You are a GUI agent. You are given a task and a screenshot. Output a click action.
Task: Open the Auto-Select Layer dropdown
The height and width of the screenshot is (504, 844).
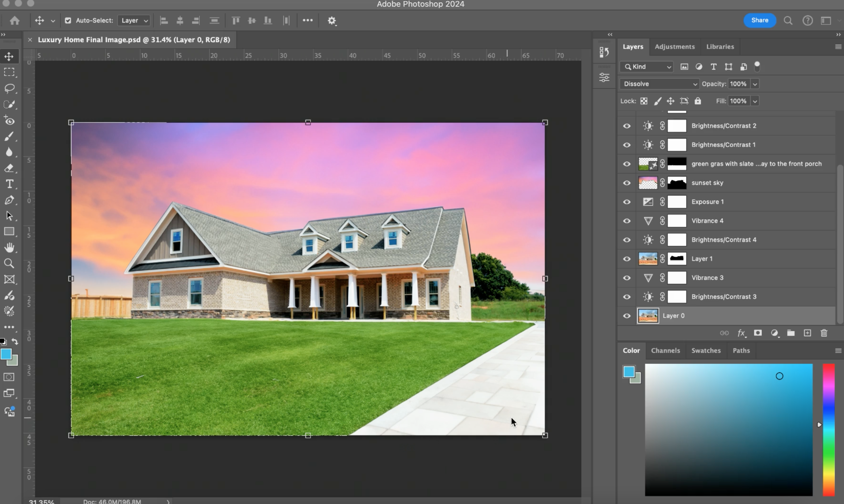click(134, 21)
